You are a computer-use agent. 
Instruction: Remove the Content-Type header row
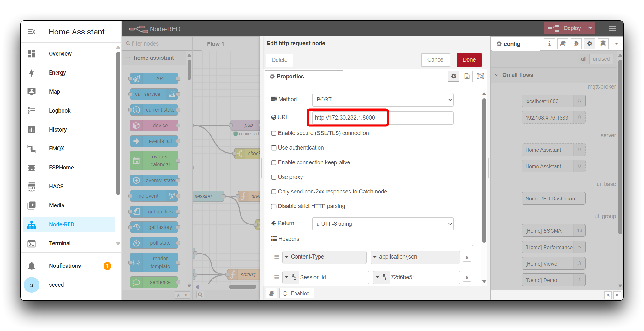467,258
